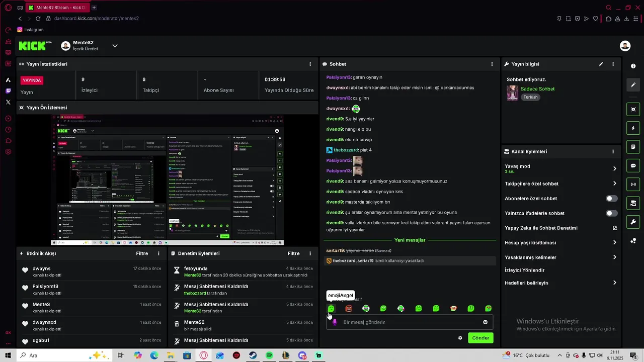The width and height of the screenshot is (644, 362).
Task: Toggle the broadcast signal panel icon
Action: (x=633, y=185)
